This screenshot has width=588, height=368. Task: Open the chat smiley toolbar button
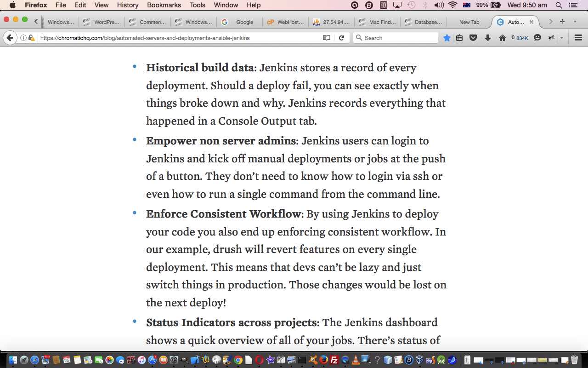click(x=537, y=38)
